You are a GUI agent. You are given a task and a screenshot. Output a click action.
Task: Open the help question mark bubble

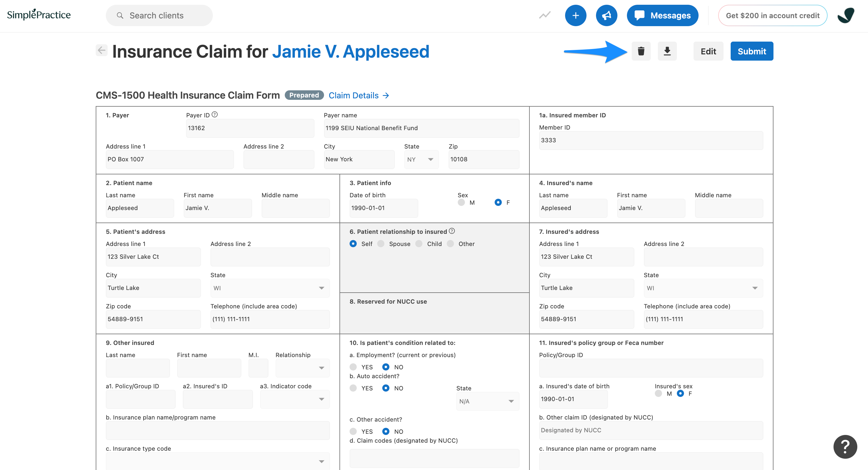[845, 447]
